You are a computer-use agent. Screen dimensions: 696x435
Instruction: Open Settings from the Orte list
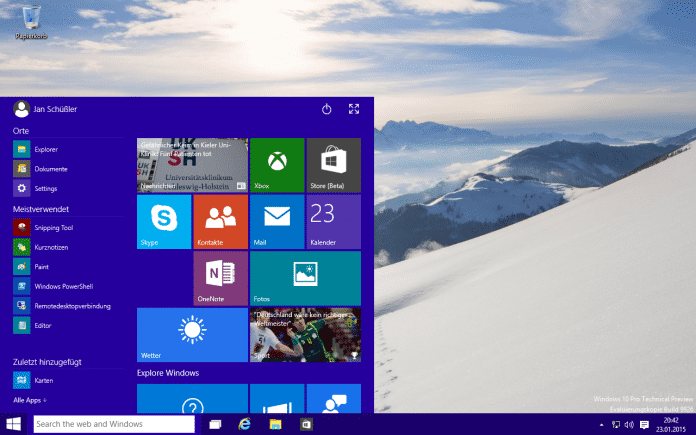pyautogui.click(x=45, y=188)
